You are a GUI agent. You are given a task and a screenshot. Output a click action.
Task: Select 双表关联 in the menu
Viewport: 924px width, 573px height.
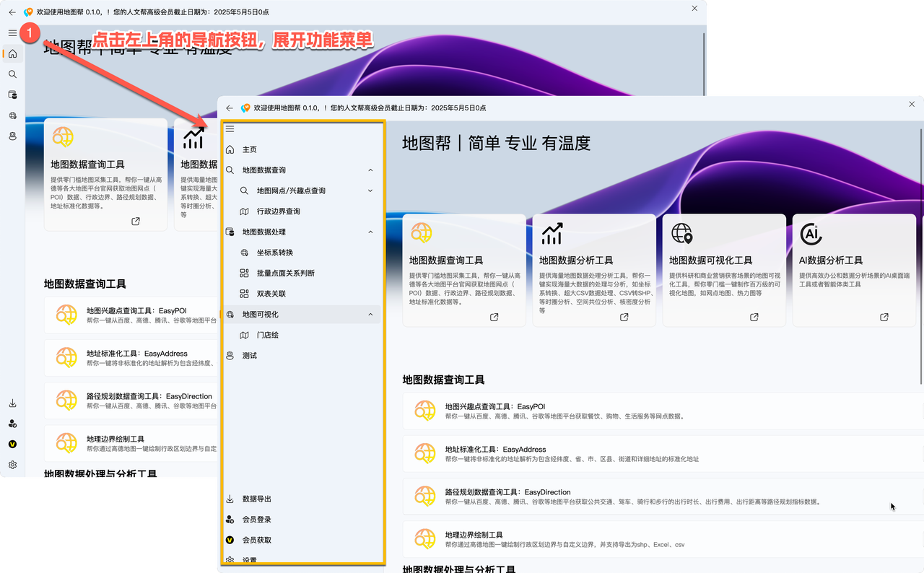pos(302,294)
